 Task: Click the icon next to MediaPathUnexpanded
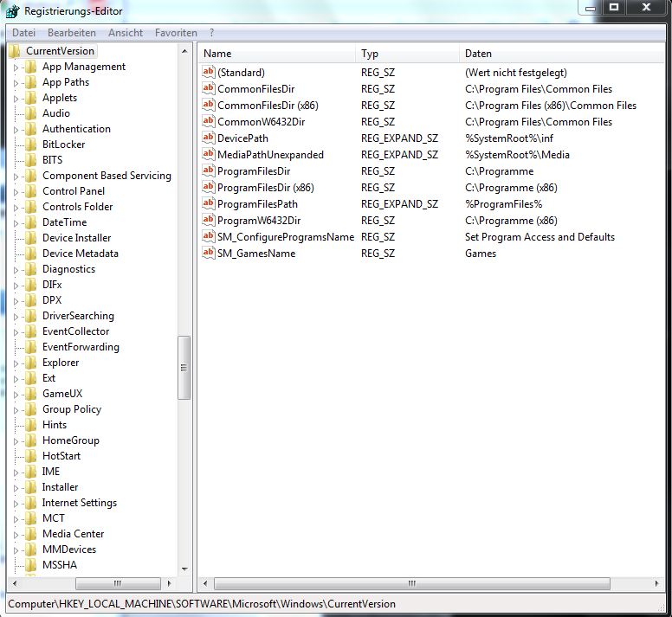(209, 154)
